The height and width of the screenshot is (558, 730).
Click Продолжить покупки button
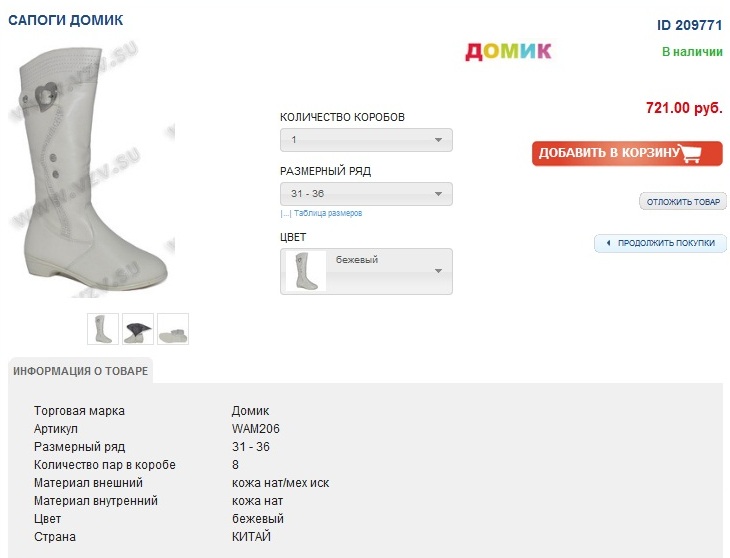click(661, 243)
